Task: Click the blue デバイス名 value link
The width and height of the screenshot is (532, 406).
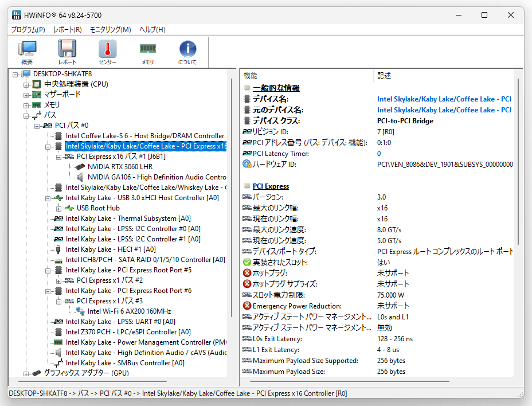Action: (444, 99)
